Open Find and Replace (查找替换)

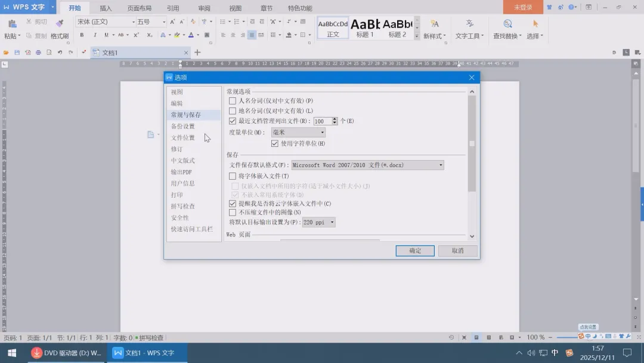tap(507, 30)
